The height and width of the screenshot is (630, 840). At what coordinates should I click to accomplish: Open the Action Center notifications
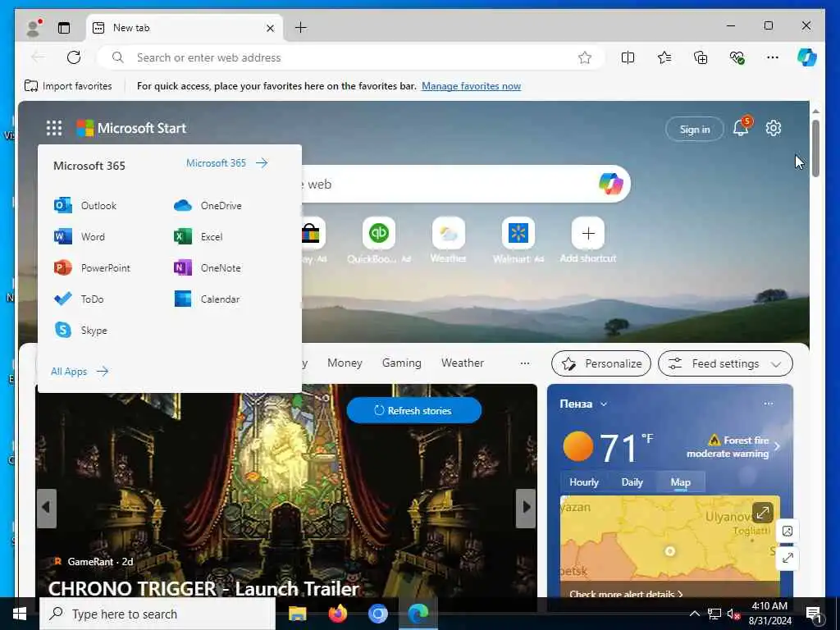pos(815,615)
